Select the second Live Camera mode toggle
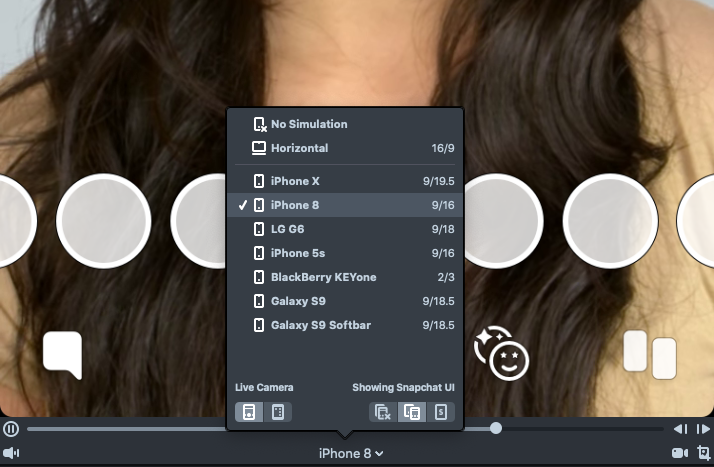 (278, 412)
